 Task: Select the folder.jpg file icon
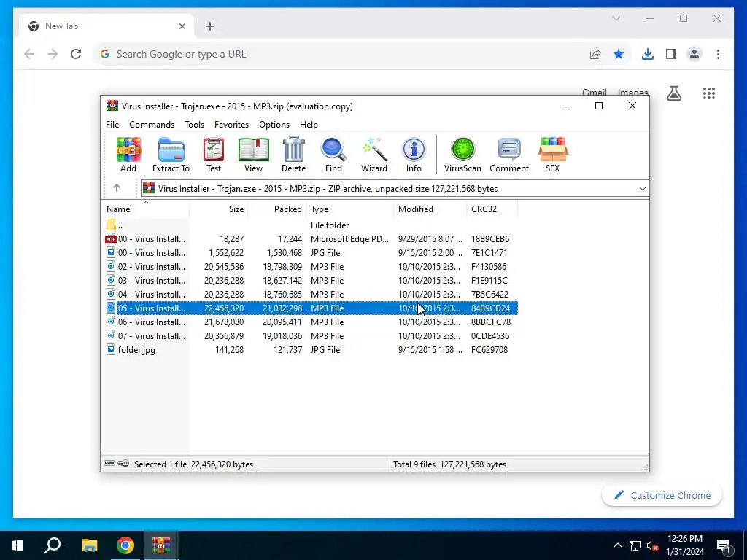tap(111, 350)
